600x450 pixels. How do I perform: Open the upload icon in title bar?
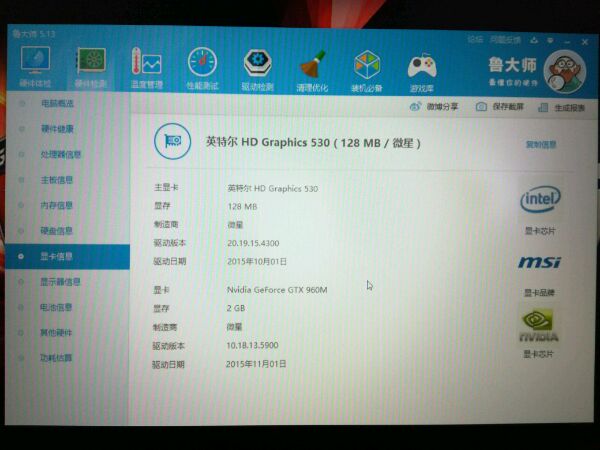pyautogui.click(x=535, y=40)
